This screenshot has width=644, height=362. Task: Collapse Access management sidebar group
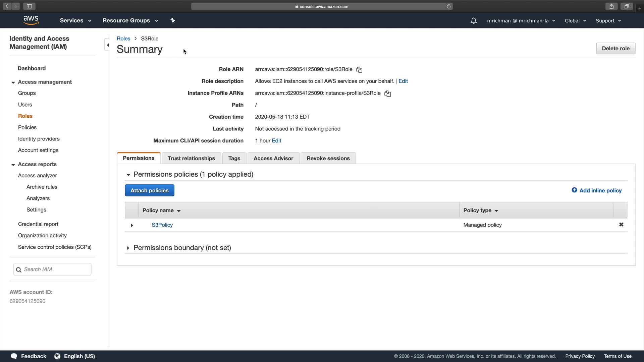(x=13, y=82)
